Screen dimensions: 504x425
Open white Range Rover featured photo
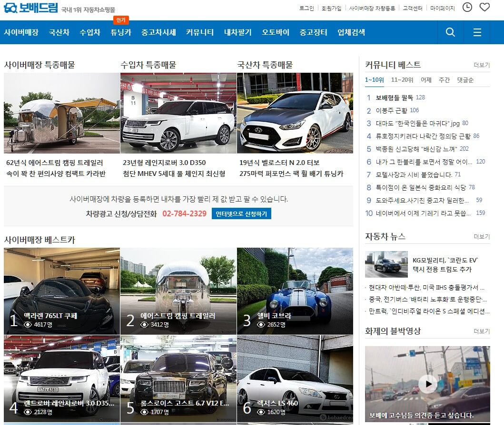[x=178, y=113]
